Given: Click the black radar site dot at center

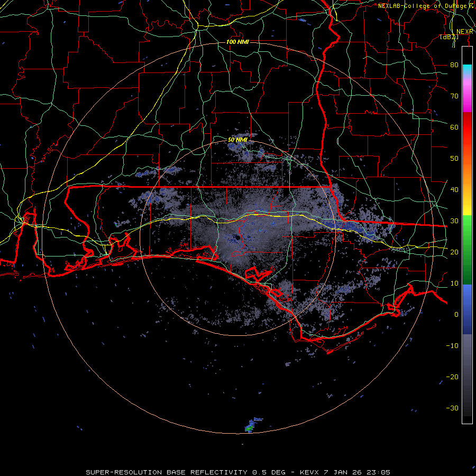Looking at the screenshot, I should pos(237,237).
